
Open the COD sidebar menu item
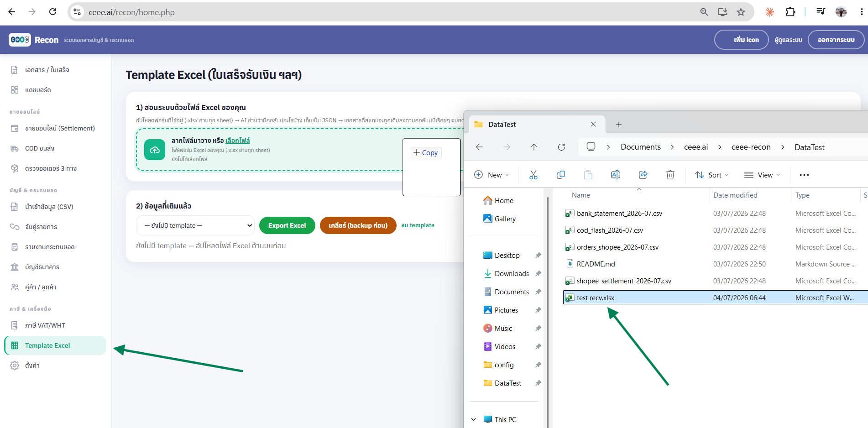pos(55,148)
